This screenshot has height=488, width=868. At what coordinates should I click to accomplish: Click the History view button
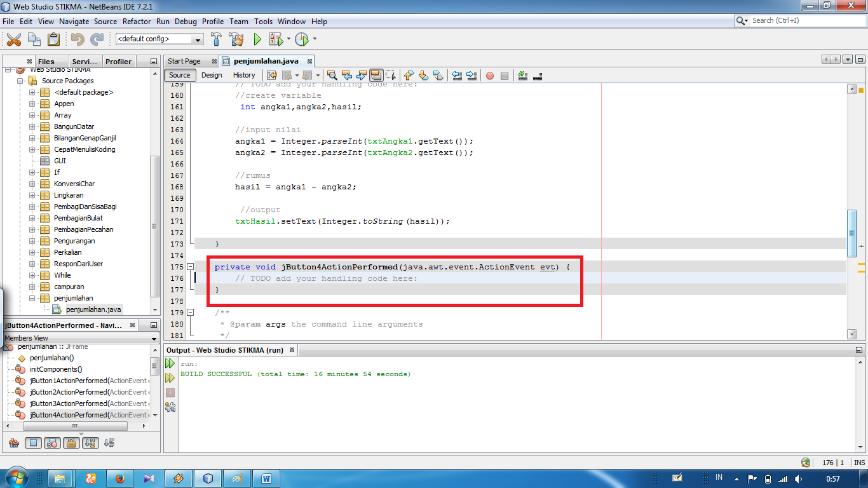click(x=244, y=75)
